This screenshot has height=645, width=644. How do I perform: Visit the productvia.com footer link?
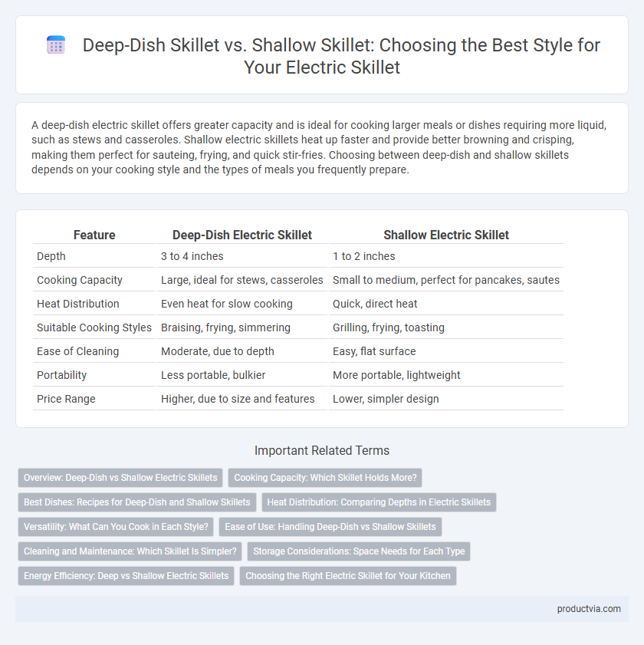[x=589, y=609]
